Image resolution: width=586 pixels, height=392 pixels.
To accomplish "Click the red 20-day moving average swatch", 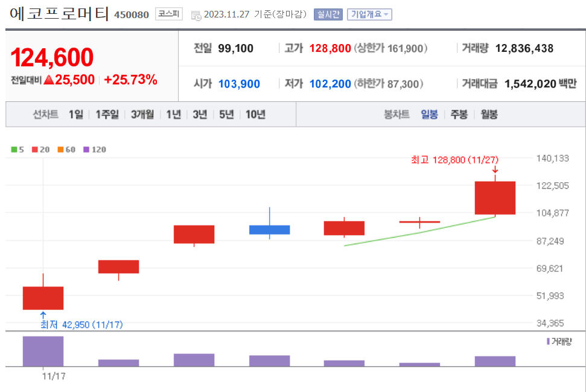I will click(x=35, y=150).
